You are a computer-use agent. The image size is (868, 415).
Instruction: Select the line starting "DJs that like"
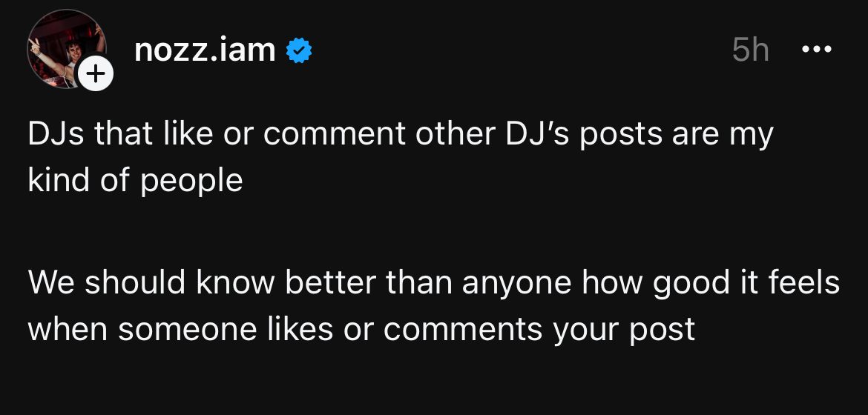pyautogui.click(x=400, y=134)
